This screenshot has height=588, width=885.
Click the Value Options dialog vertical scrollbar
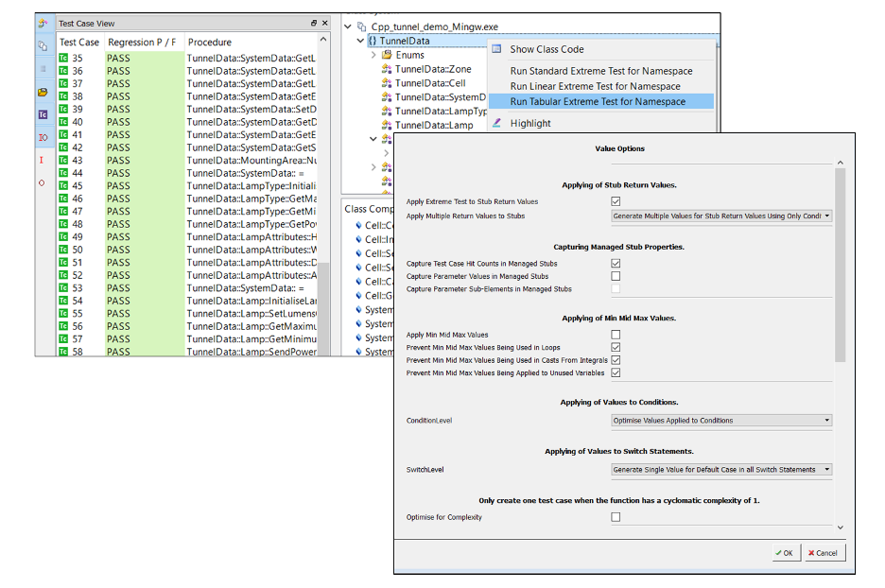(x=840, y=265)
